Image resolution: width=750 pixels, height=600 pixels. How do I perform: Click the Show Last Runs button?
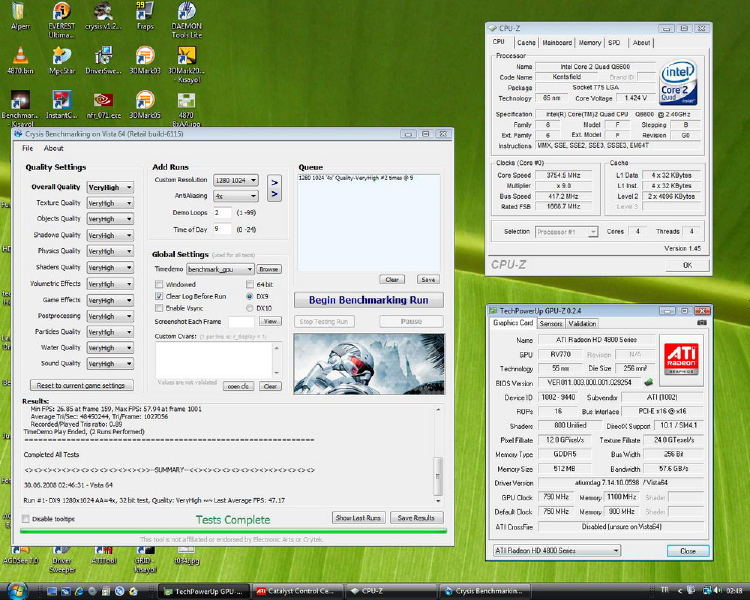click(x=358, y=518)
